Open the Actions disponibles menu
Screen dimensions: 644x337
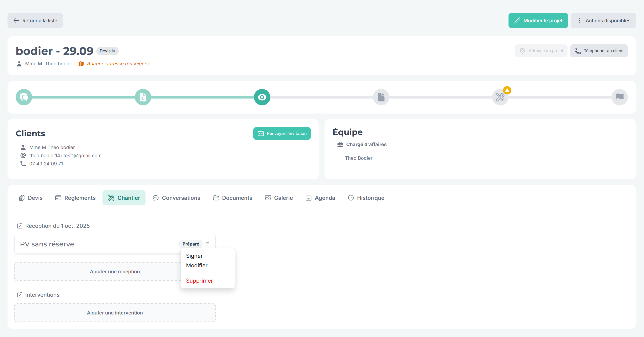pos(603,20)
